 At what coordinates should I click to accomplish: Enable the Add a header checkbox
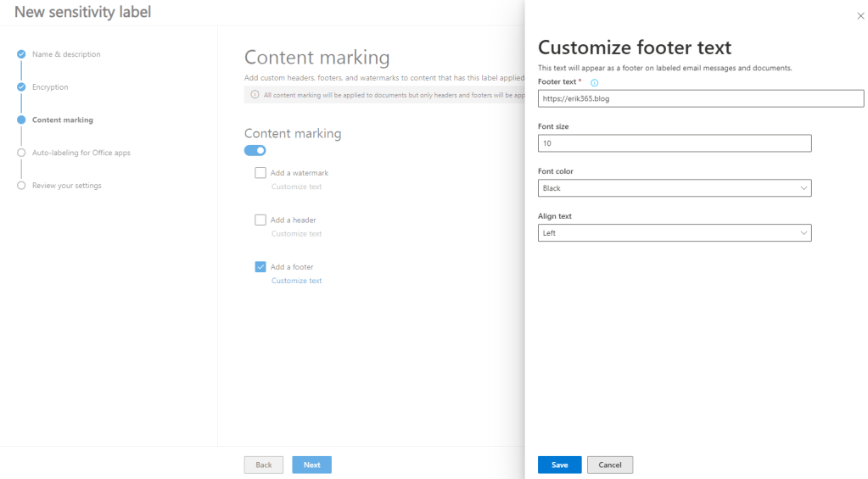click(x=260, y=220)
